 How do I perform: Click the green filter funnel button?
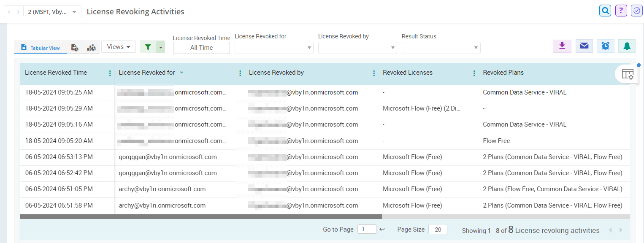click(x=148, y=47)
